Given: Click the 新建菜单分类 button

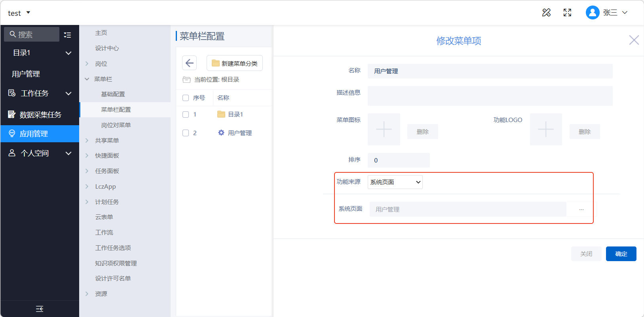Looking at the screenshot, I should pos(235,63).
